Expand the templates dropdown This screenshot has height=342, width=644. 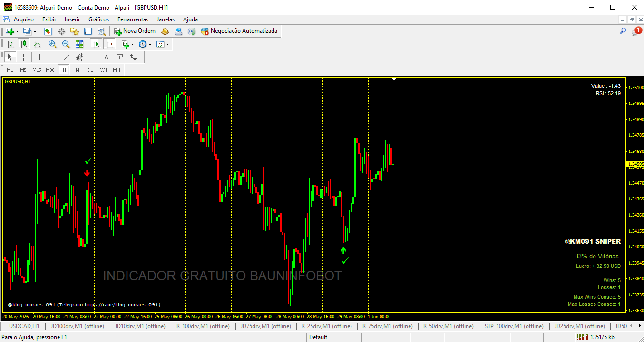click(x=163, y=44)
